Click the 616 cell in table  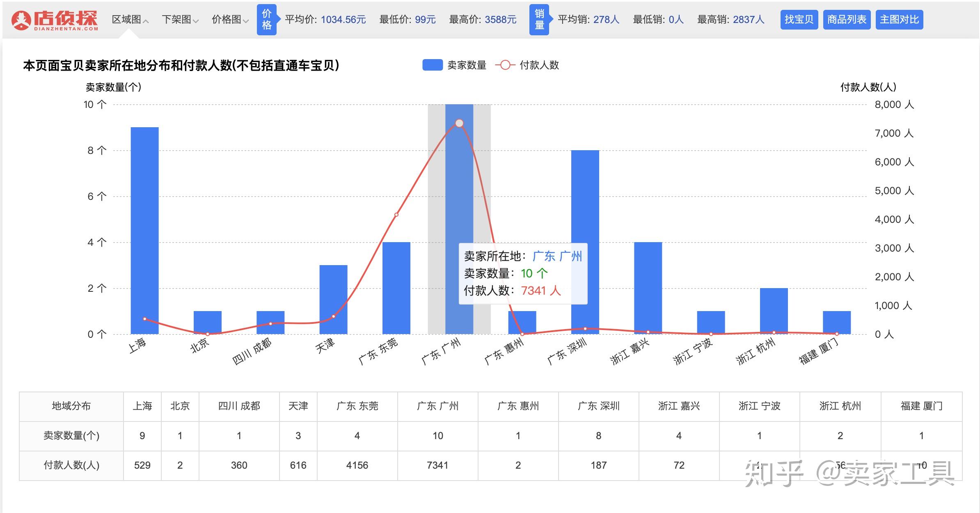[298, 465]
